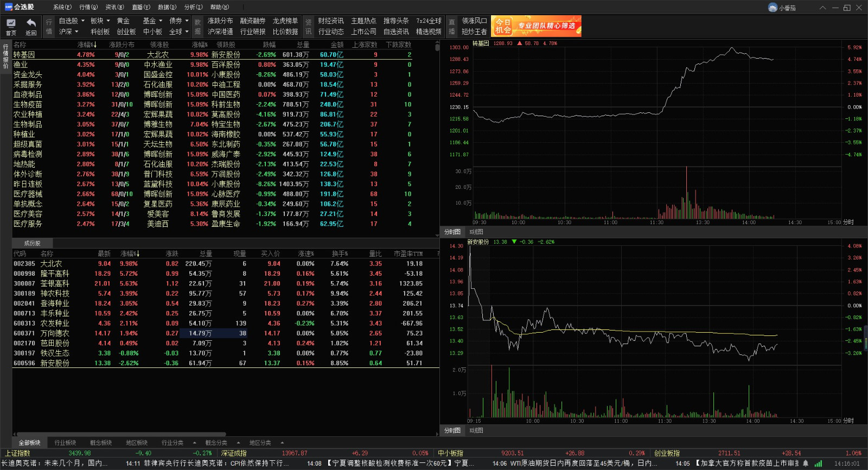Viewport: 868px width, 470px height.
Task: Open 主题热点 section
Action: pyautogui.click(x=363, y=21)
